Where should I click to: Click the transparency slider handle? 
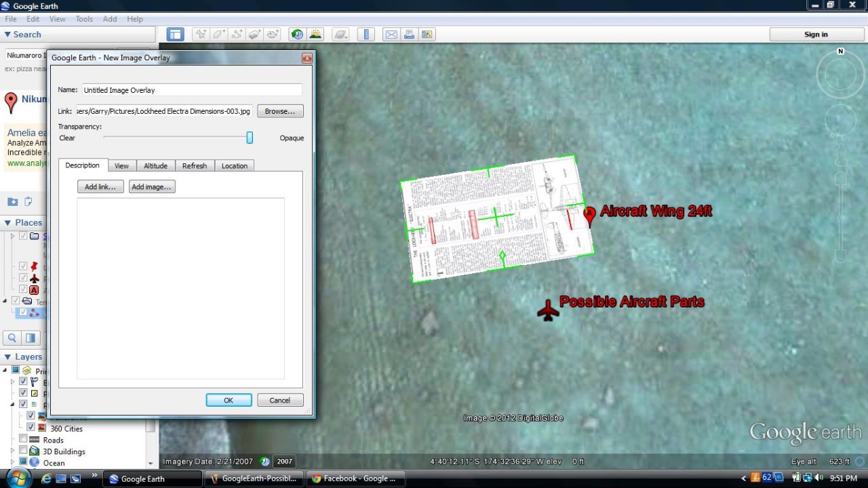250,138
